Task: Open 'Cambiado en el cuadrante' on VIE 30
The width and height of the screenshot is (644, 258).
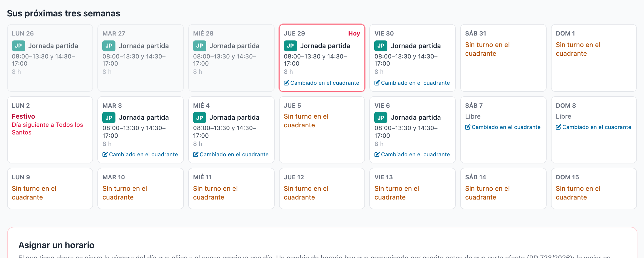Action: [x=412, y=83]
